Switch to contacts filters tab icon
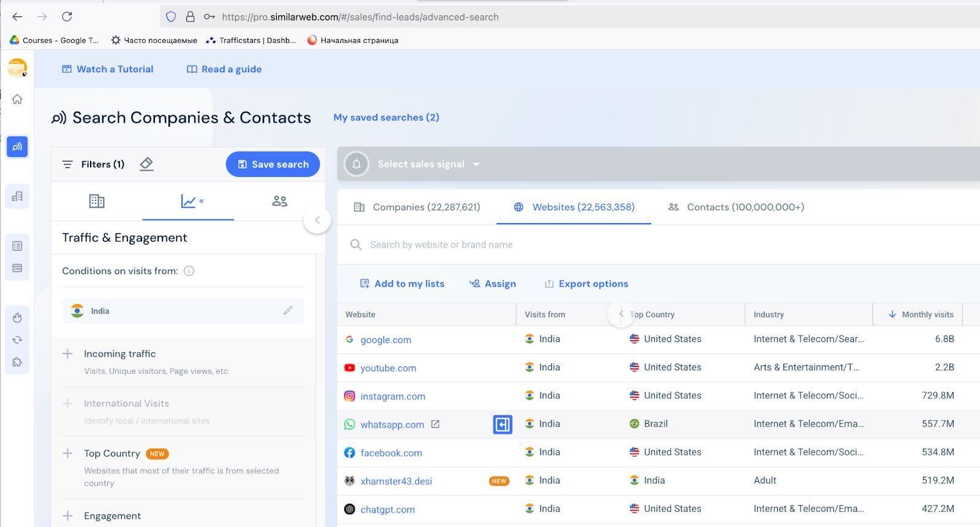Image resolution: width=980 pixels, height=527 pixels. pos(280,201)
